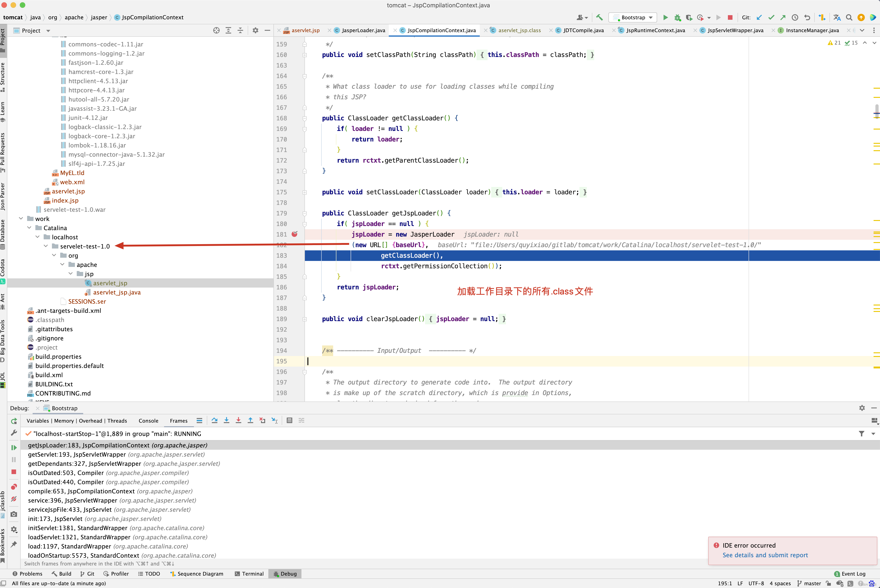This screenshot has height=588, width=880.
Task: Open the thread filter dropdown in Frames
Action: coord(873,433)
